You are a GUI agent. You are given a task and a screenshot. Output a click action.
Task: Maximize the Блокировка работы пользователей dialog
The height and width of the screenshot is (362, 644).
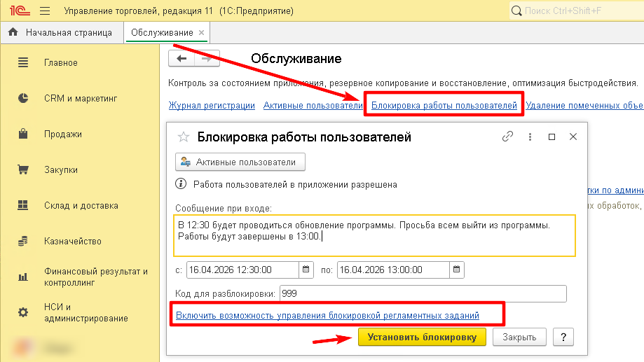pyautogui.click(x=551, y=137)
